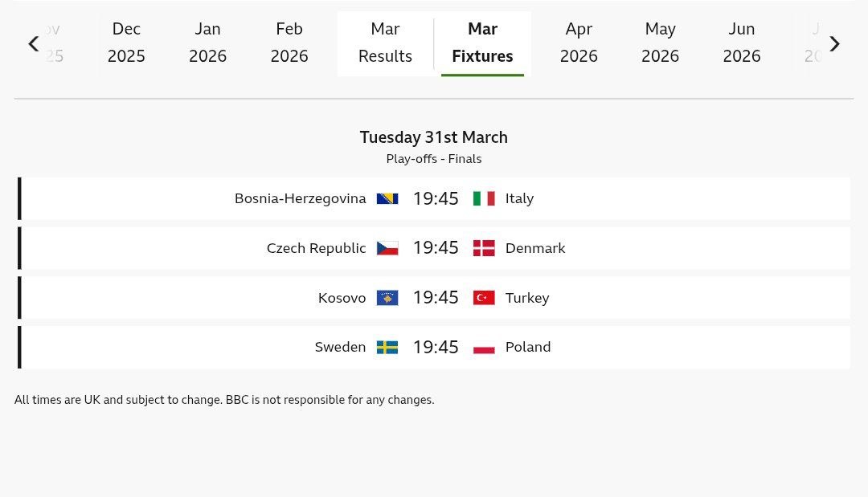Jump to the Apr 2026 tab
Viewport: 868px width, 497px height.
coord(579,43)
